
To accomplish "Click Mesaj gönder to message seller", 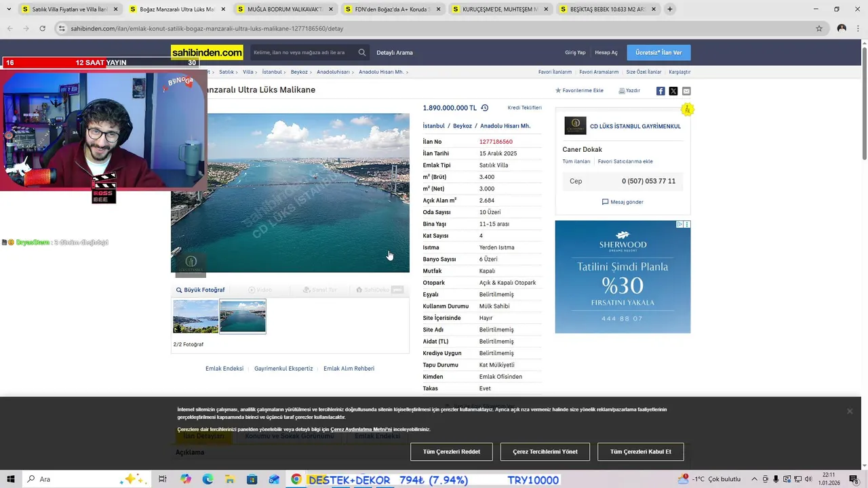I will pos(623,202).
